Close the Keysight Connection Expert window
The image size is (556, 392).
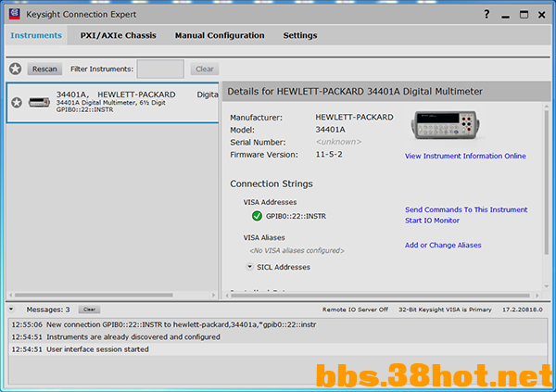click(x=542, y=15)
